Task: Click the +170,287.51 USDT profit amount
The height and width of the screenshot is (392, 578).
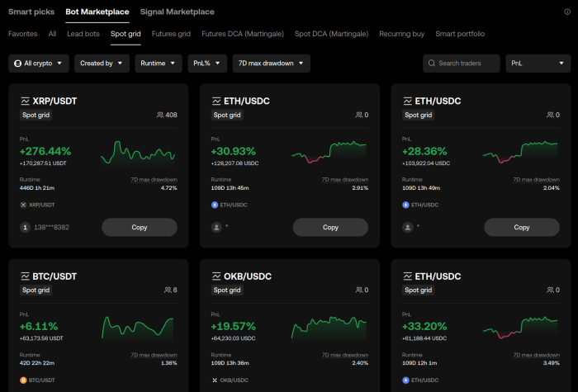Action: point(43,163)
